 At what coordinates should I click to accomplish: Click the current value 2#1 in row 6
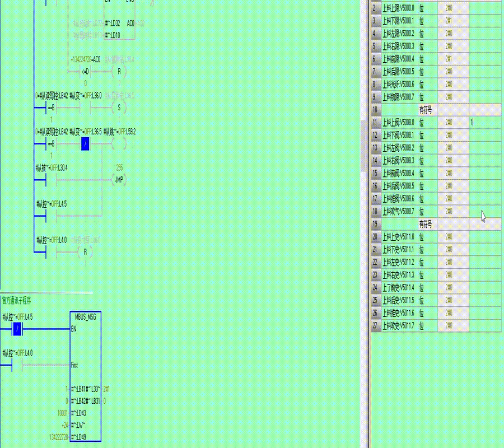(453, 59)
